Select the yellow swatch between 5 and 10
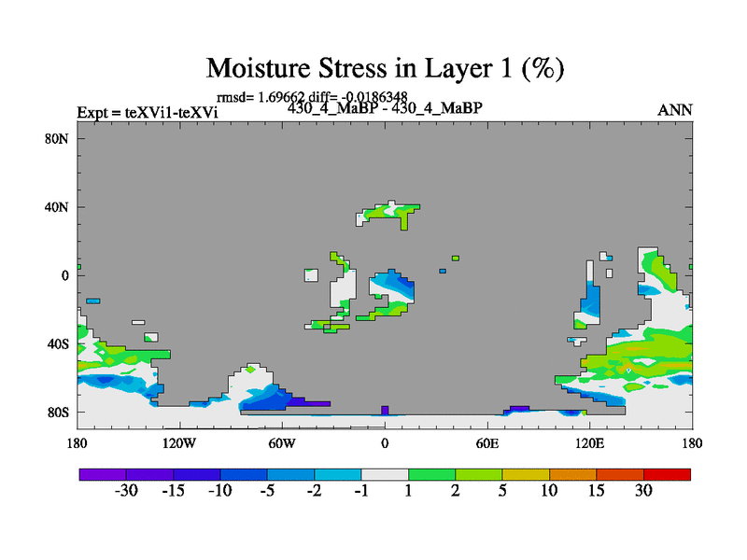 (526, 474)
